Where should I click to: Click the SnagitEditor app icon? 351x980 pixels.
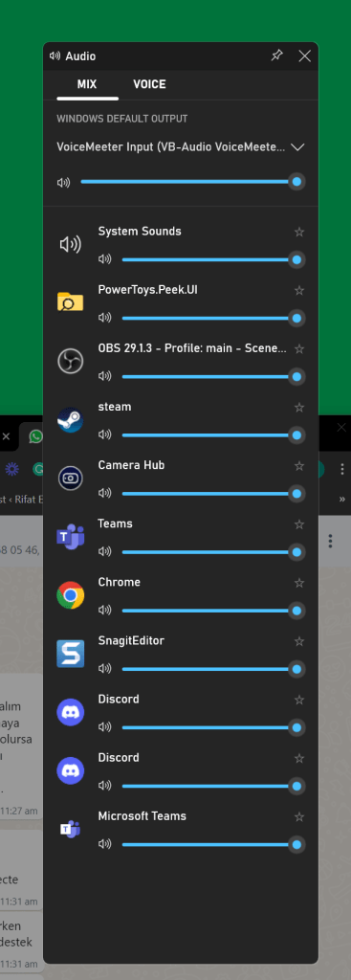tap(70, 654)
